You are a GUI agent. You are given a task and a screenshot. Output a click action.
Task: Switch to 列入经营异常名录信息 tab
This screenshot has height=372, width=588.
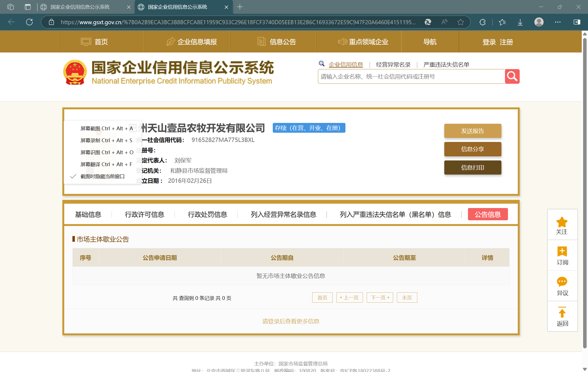pyautogui.click(x=283, y=215)
